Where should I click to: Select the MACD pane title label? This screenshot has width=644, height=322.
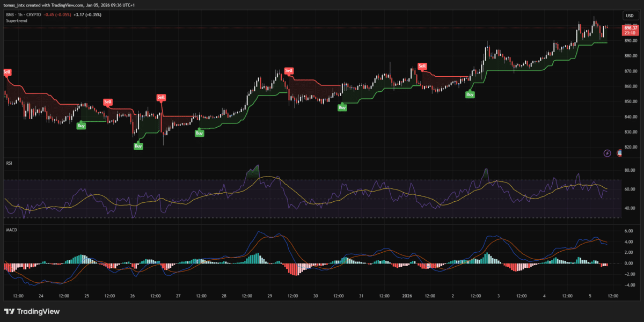(12, 229)
